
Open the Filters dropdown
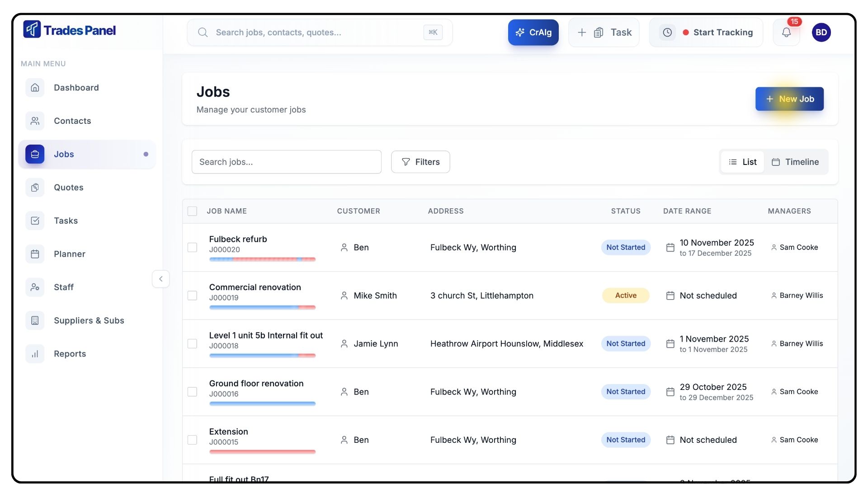(x=420, y=162)
